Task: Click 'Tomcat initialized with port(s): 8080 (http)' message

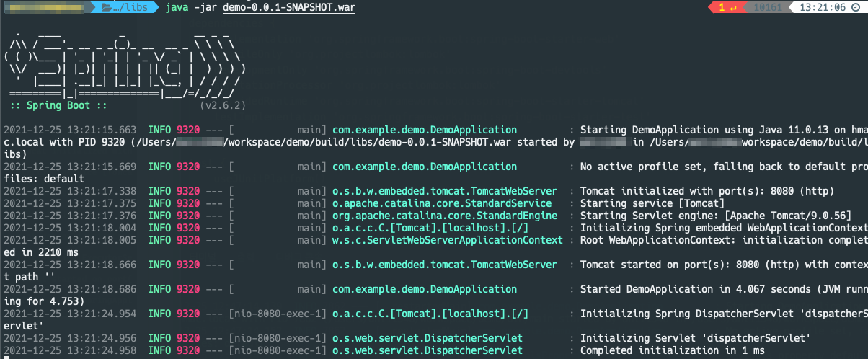Action: [707, 191]
